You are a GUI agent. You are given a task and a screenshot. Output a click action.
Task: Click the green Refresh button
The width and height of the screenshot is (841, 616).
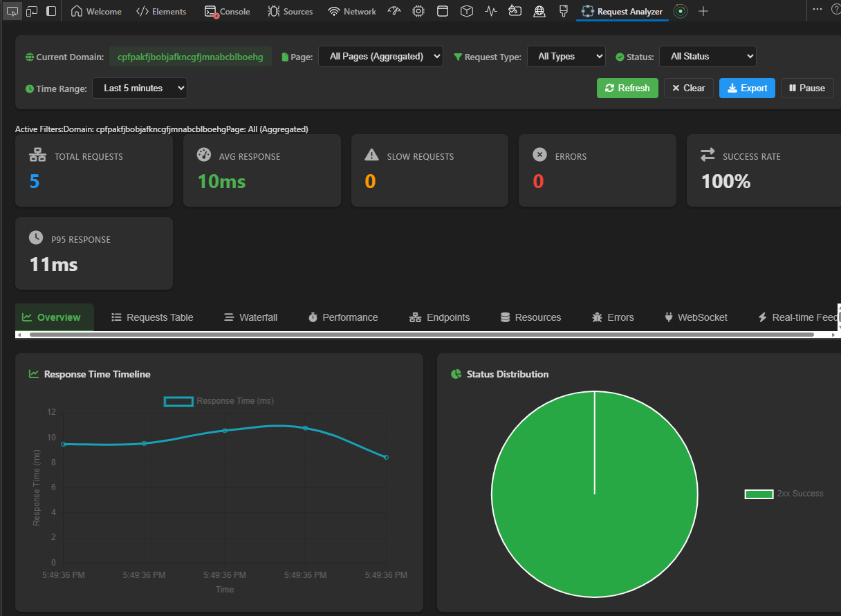pos(627,88)
